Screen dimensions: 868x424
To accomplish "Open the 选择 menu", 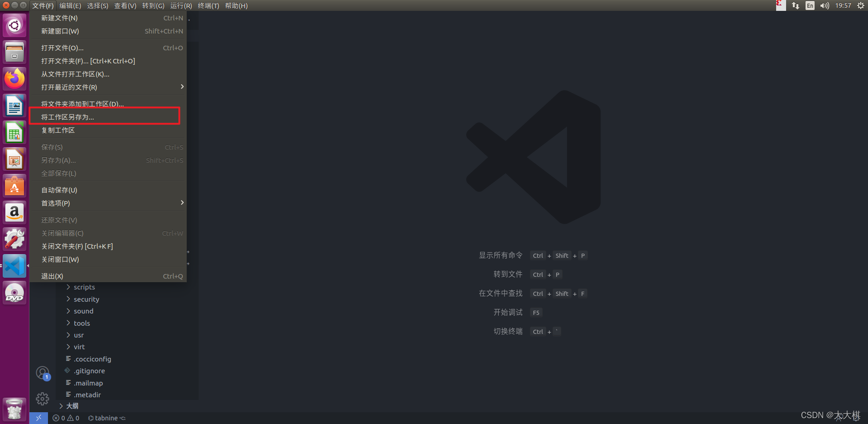I will pyautogui.click(x=98, y=5).
